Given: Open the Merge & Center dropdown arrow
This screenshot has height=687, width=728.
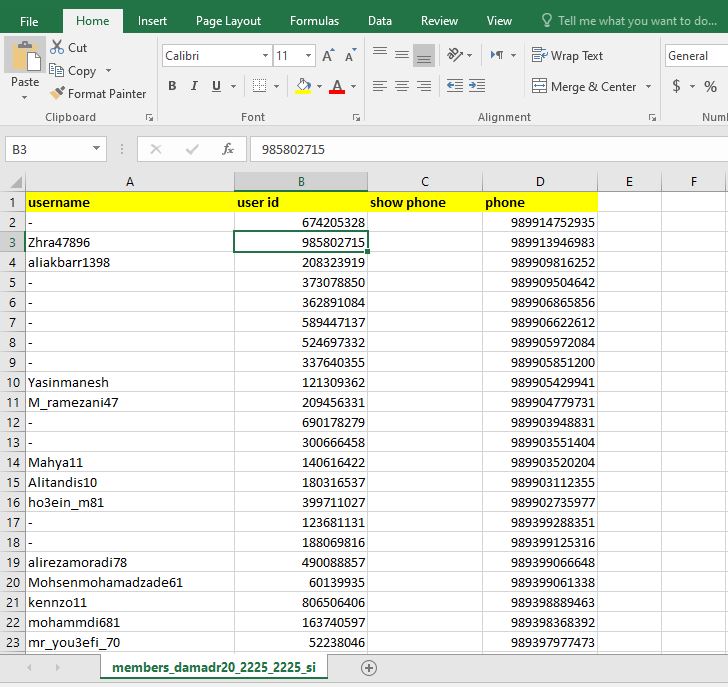Looking at the screenshot, I should (x=649, y=87).
